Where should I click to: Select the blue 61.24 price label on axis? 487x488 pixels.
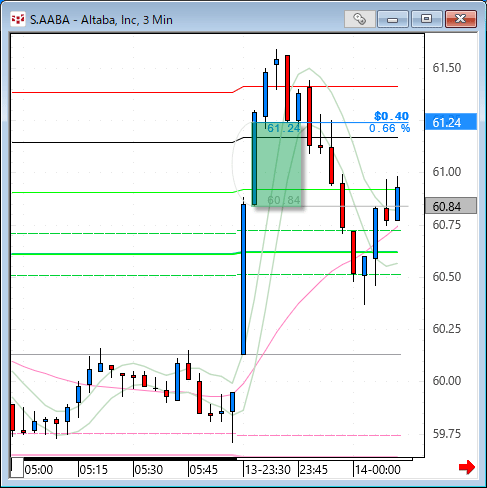click(451, 122)
